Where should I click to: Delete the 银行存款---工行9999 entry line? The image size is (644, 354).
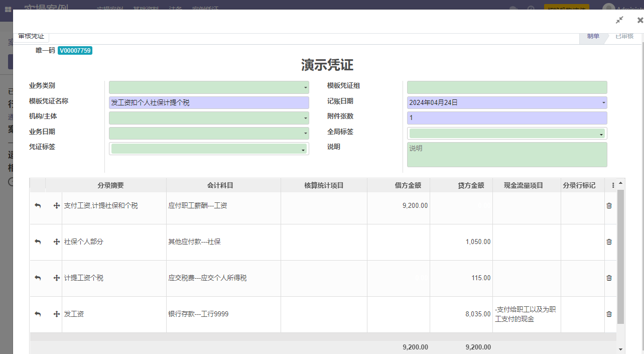(x=609, y=314)
